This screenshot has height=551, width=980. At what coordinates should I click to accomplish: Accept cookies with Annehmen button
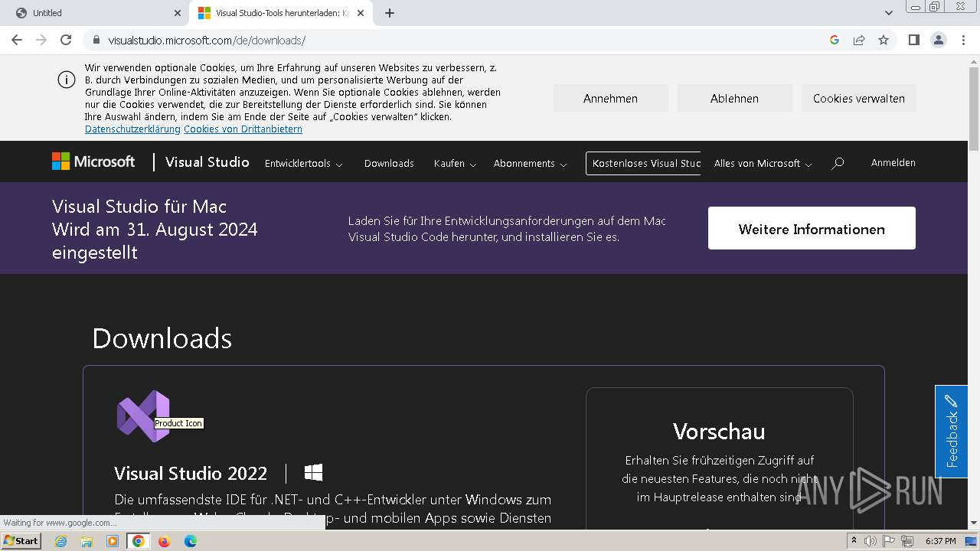coord(610,98)
